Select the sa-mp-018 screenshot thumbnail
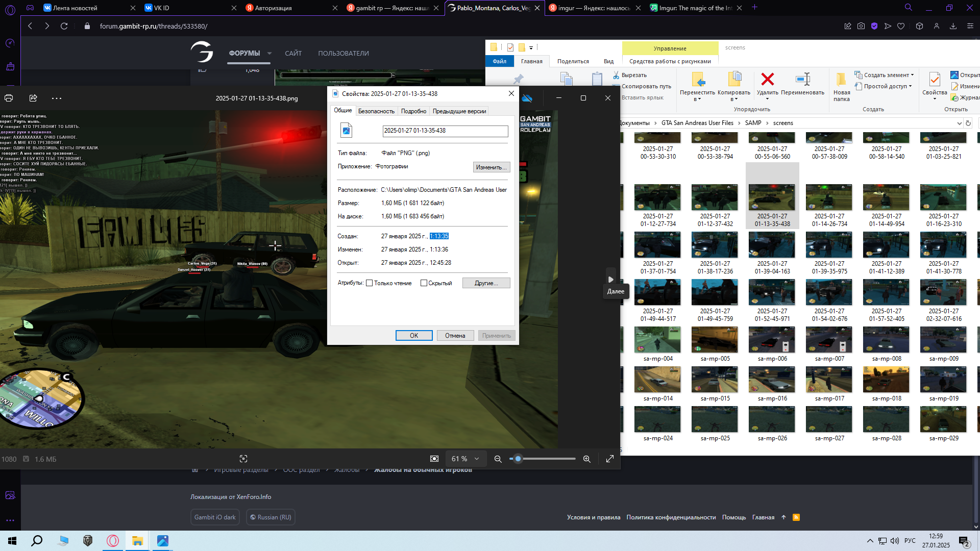This screenshot has height=551, width=980. (886, 380)
